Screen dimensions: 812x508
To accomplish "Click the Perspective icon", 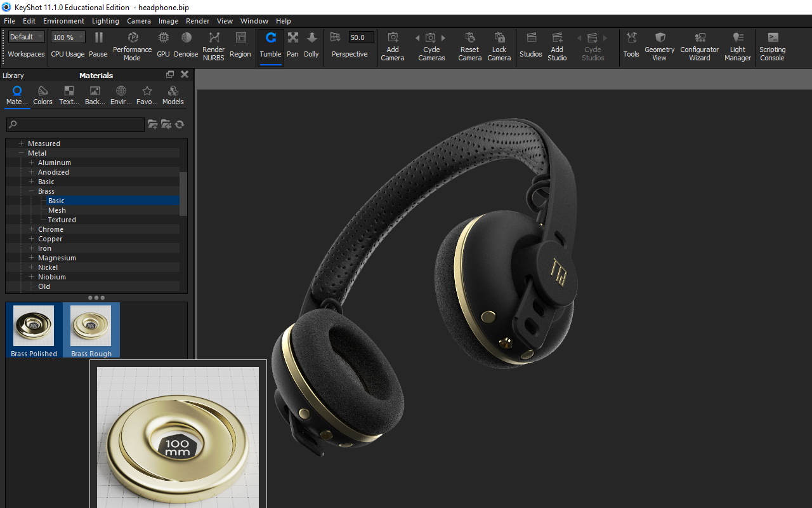I will click(336, 37).
